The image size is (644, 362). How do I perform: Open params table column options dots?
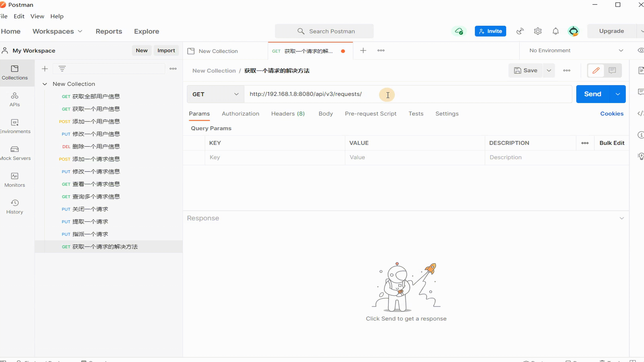[585, 143]
